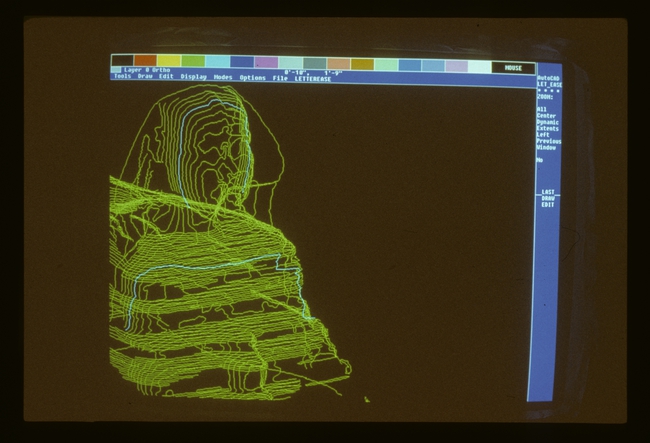
Task: Open the Modes pull-down menu
Action: [223, 77]
